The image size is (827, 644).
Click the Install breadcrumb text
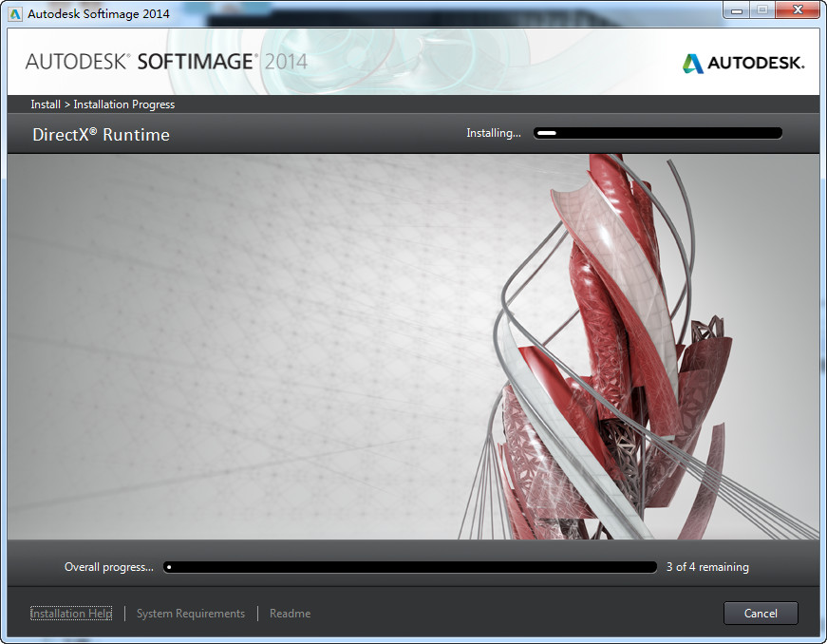(46, 104)
